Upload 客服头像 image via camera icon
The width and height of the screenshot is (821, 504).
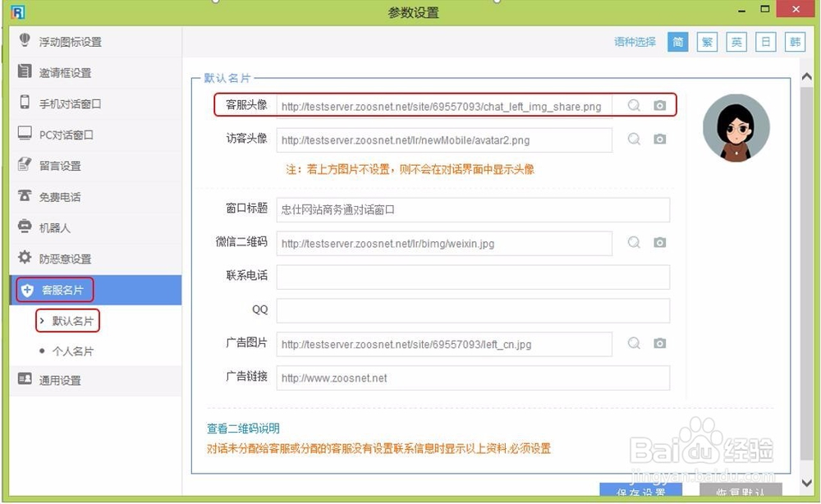pos(660,105)
